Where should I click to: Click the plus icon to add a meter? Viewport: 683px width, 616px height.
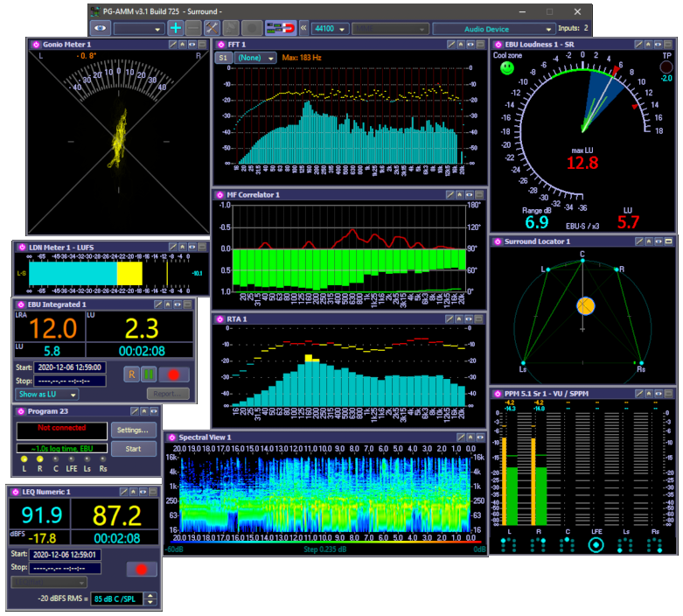click(x=176, y=28)
